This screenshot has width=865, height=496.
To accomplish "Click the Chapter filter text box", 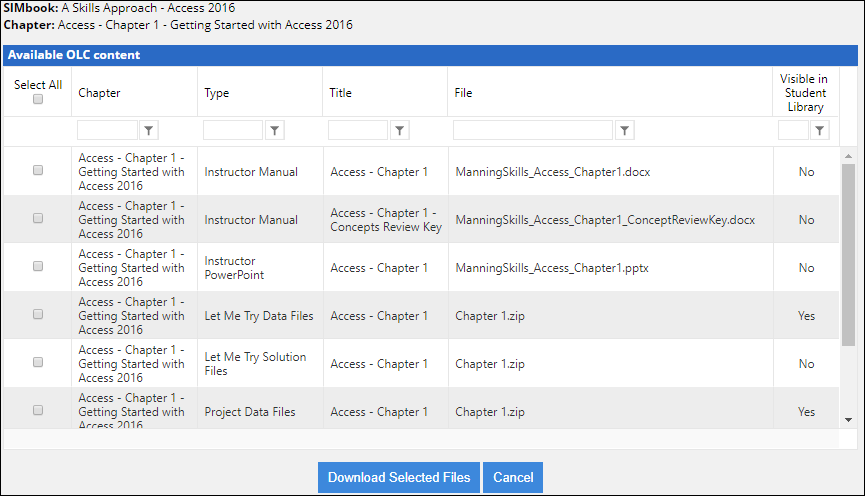I will pos(107,131).
